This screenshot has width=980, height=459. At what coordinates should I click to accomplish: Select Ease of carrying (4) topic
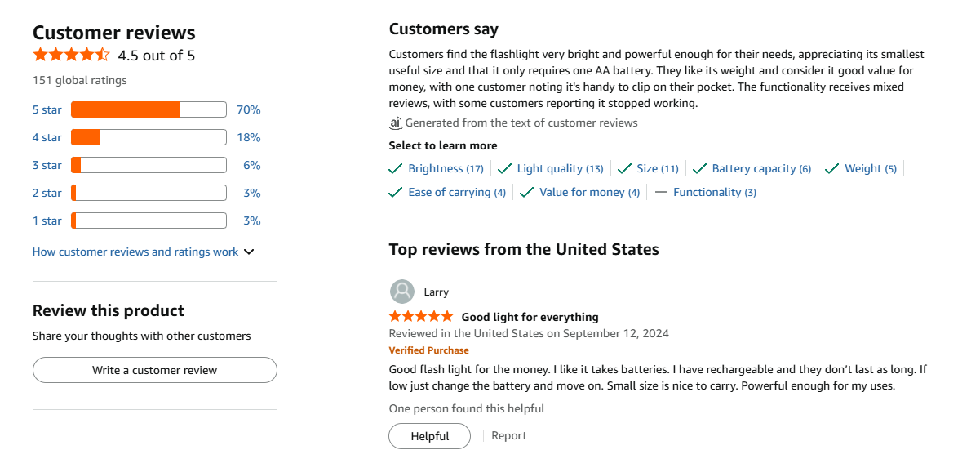point(457,193)
